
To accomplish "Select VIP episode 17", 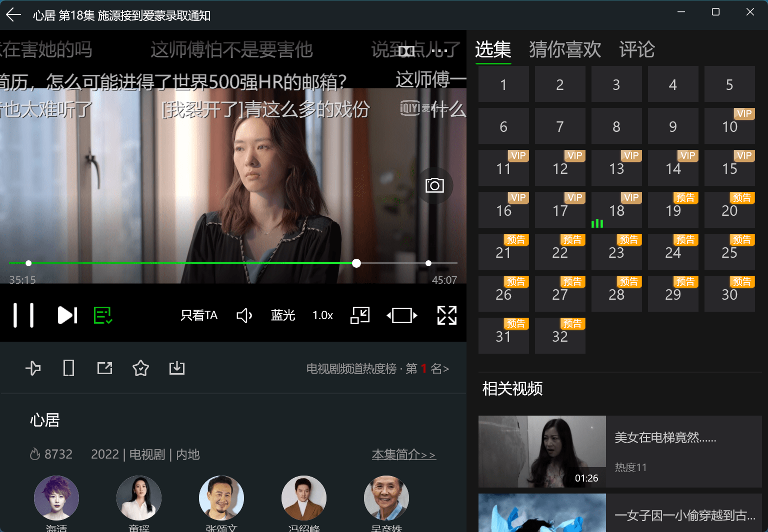I will tap(560, 210).
